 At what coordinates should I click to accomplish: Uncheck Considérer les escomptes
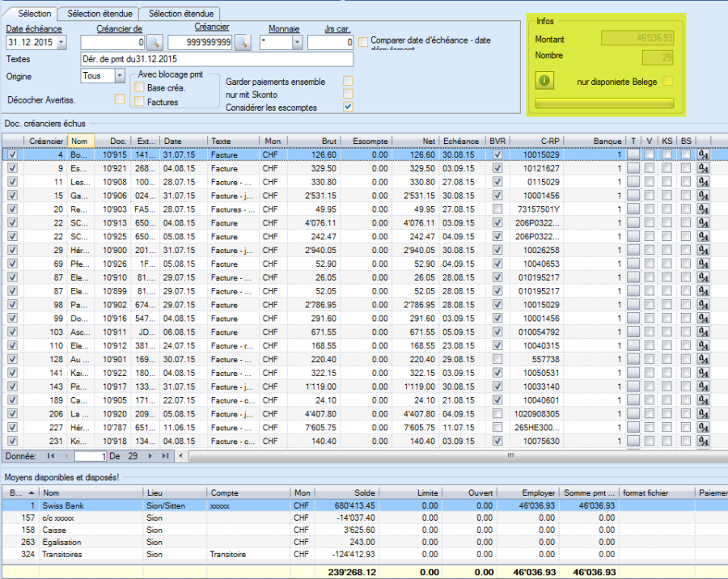tap(348, 107)
